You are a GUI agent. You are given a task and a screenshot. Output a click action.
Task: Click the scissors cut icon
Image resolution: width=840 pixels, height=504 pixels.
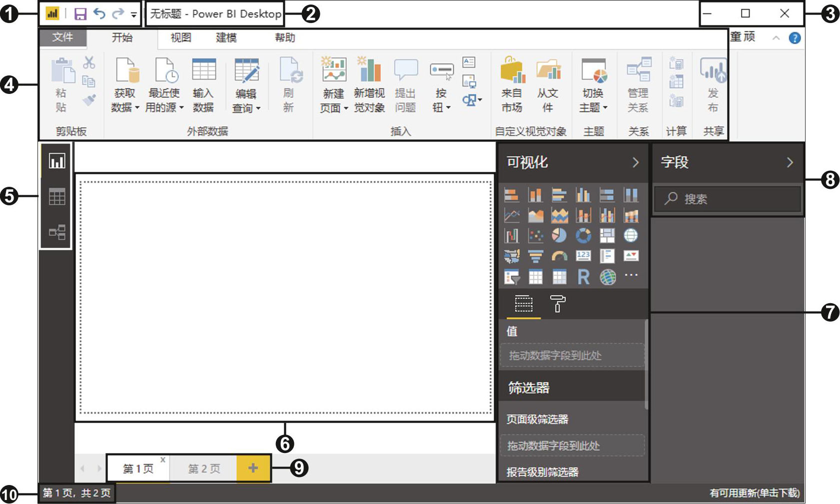click(89, 62)
